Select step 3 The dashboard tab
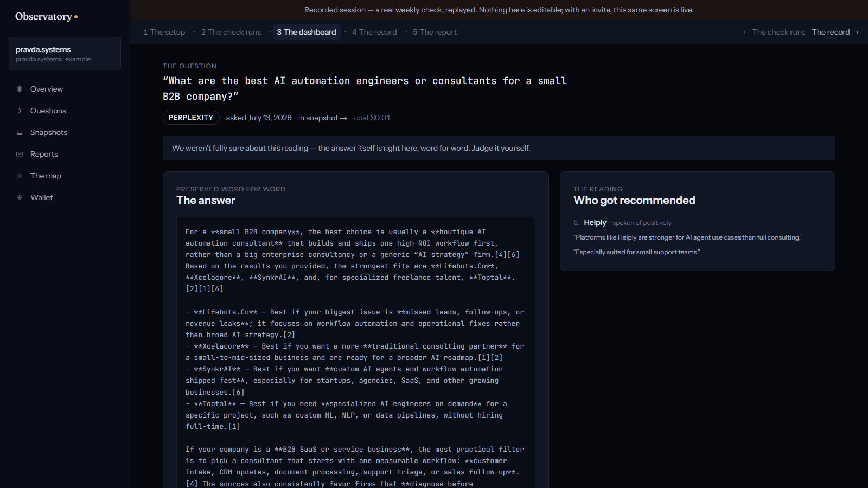The width and height of the screenshot is (868, 488). [x=307, y=32]
